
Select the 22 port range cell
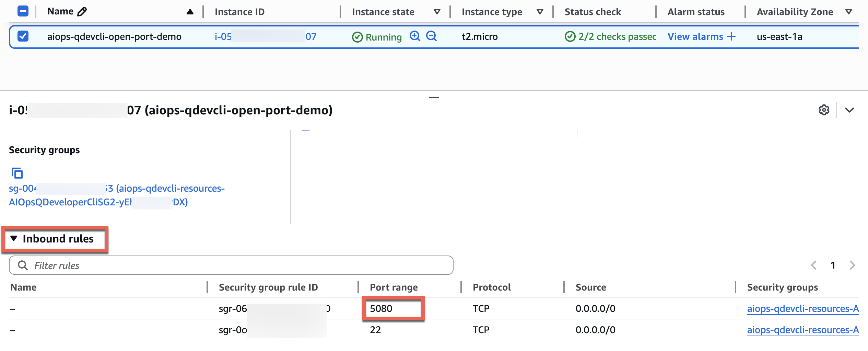(x=375, y=330)
